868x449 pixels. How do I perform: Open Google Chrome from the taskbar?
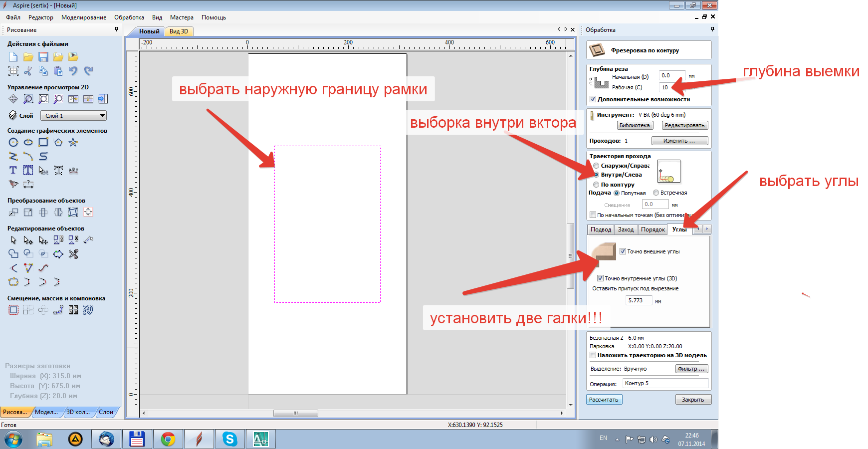click(x=168, y=439)
